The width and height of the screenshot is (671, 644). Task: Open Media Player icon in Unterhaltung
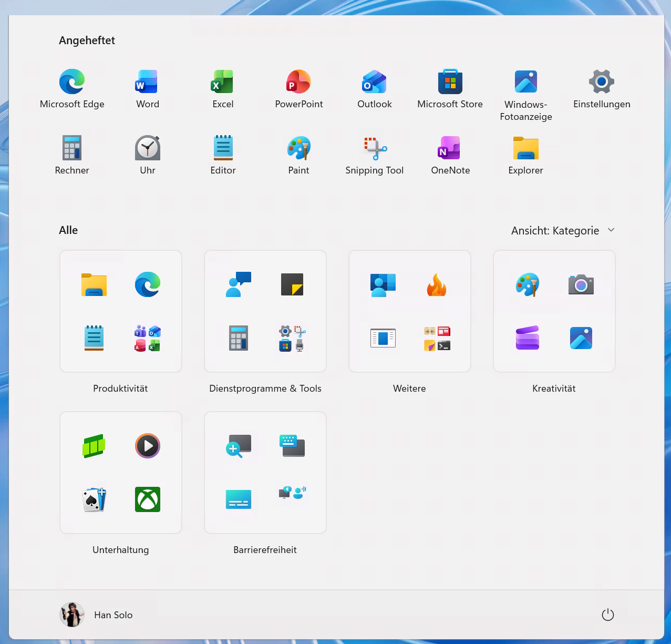[148, 446]
